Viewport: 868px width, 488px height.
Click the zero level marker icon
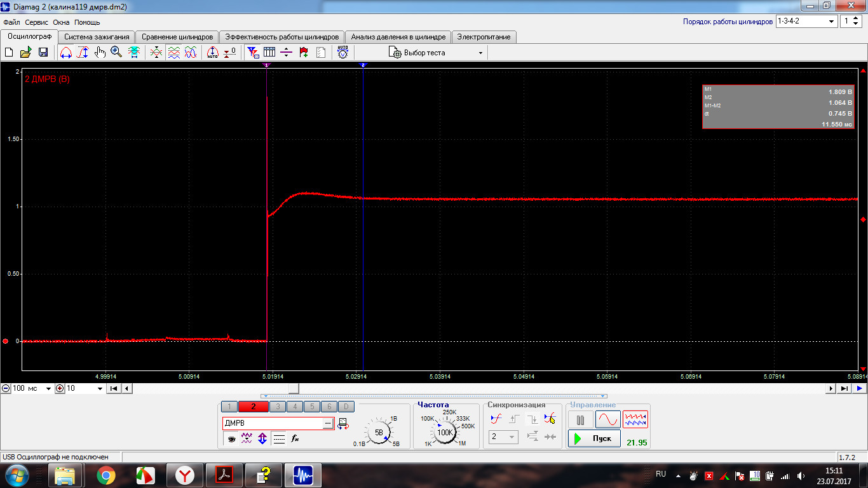coord(230,53)
